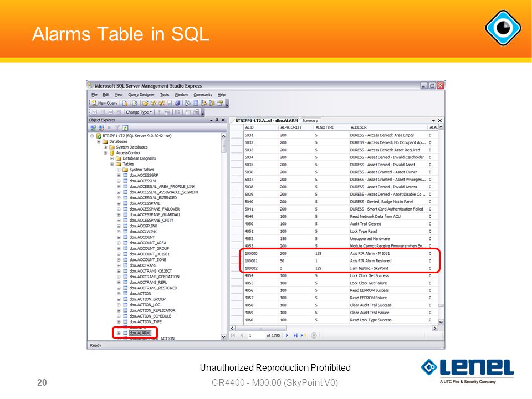Screen dimensions: 532x399
Task: Click the Move to New Row navigation icon
Action: click(303, 336)
